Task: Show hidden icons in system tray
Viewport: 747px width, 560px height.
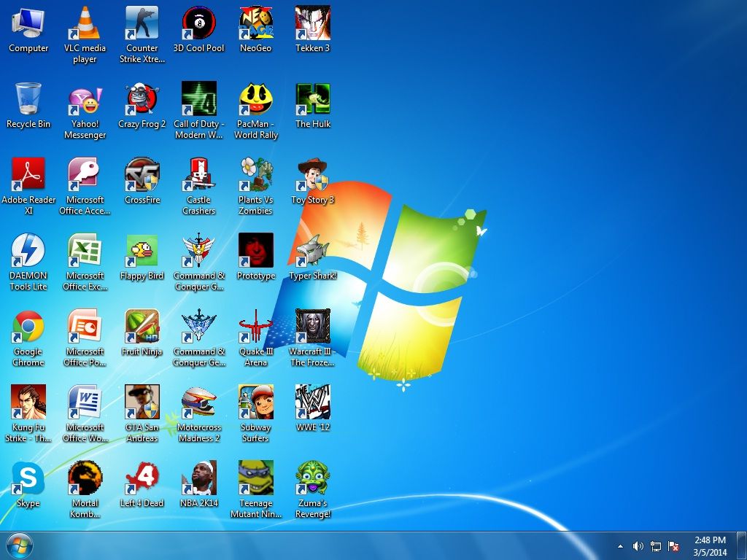Action: pyautogui.click(x=620, y=546)
